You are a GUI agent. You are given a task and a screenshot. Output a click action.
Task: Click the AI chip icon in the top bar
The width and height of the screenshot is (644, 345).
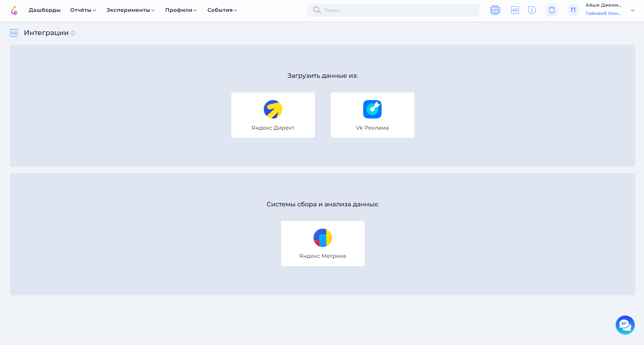click(495, 10)
